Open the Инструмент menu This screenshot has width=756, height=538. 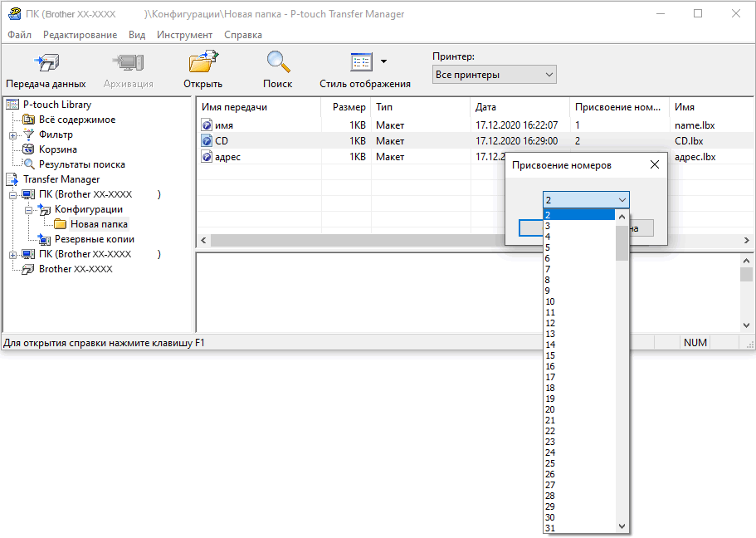point(184,35)
